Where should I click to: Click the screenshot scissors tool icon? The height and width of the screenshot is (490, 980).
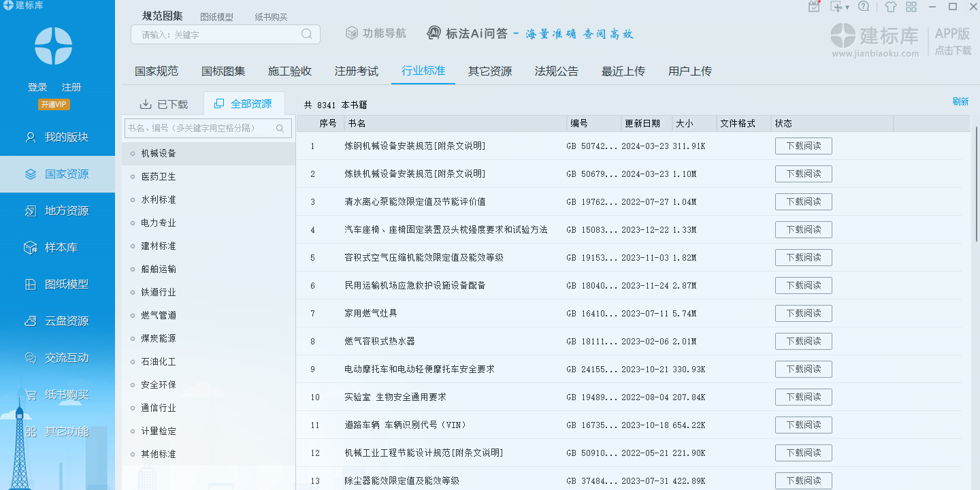(836, 7)
